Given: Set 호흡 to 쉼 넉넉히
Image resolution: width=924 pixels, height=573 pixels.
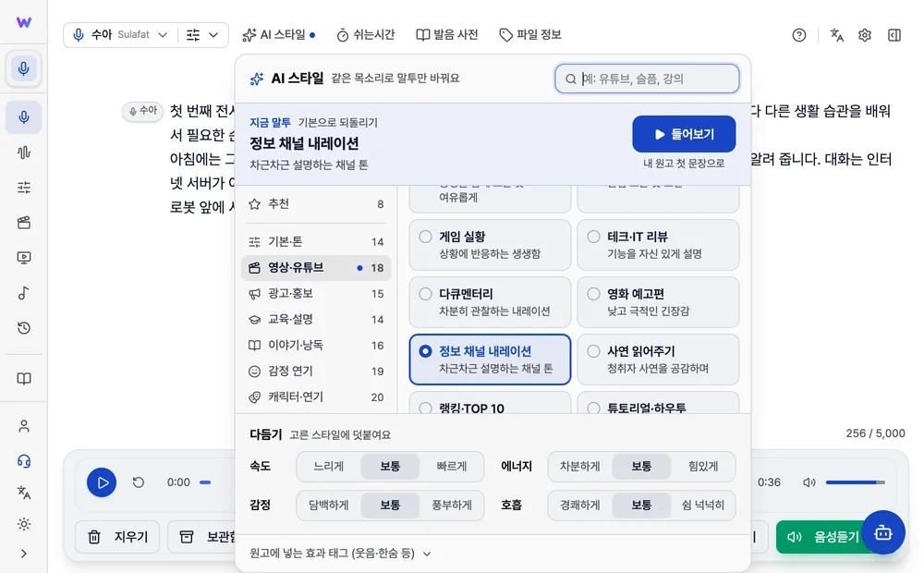Looking at the screenshot, I should click(x=703, y=506).
